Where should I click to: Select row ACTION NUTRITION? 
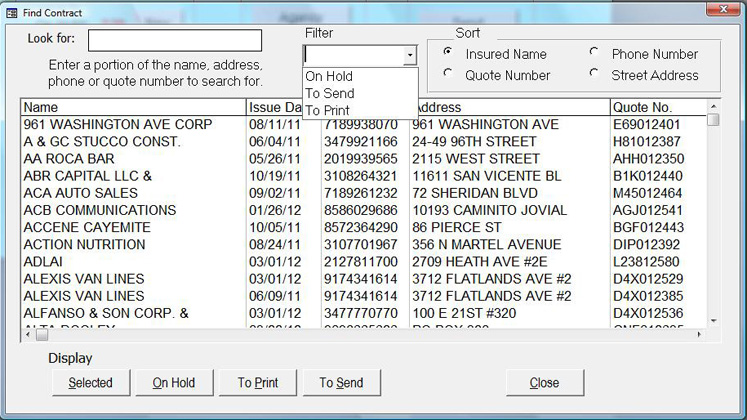pyautogui.click(x=364, y=245)
